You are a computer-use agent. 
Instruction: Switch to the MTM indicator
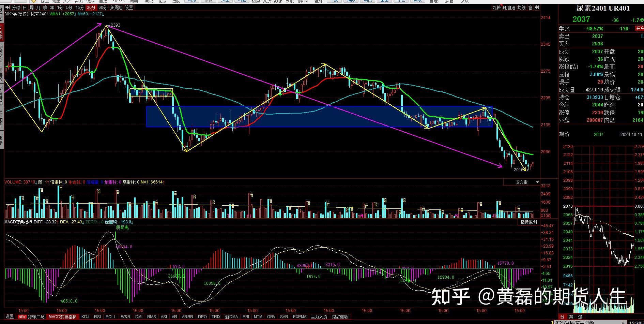pos(258,317)
